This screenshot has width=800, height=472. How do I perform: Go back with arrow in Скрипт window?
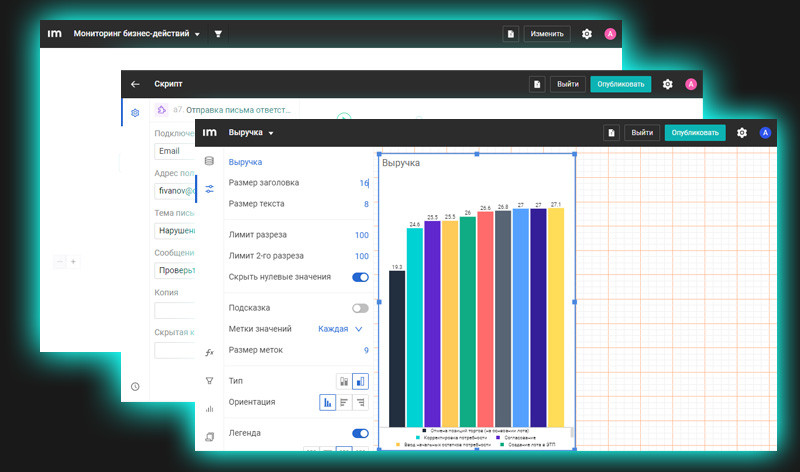pyautogui.click(x=135, y=84)
